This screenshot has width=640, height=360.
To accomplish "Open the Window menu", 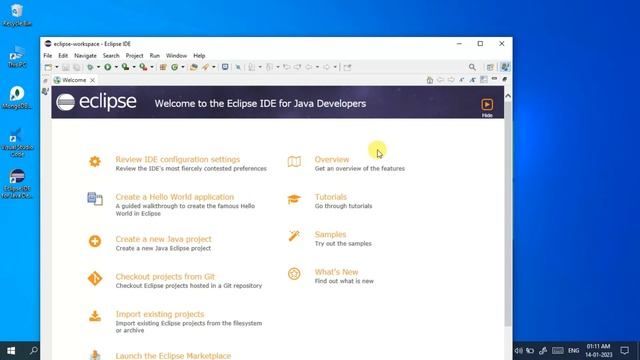I will (176, 56).
